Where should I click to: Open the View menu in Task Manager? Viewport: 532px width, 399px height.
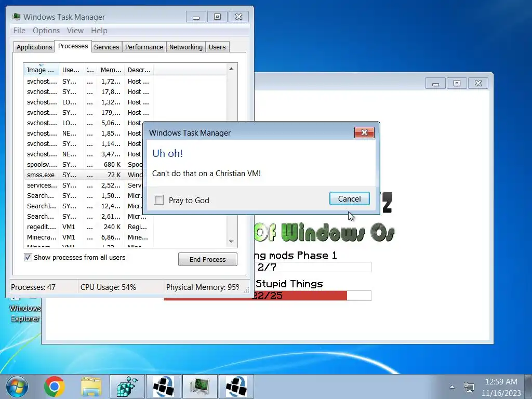click(75, 31)
